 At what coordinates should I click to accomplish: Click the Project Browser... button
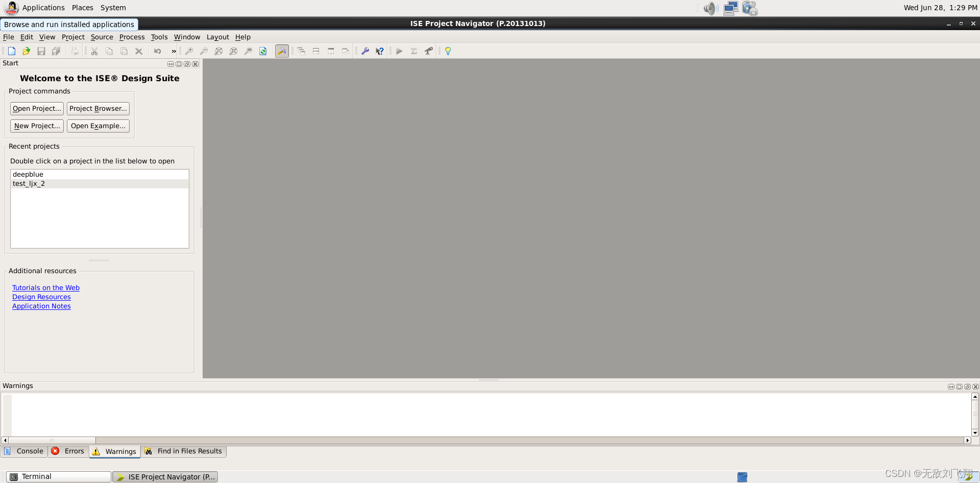click(x=98, y=108)
